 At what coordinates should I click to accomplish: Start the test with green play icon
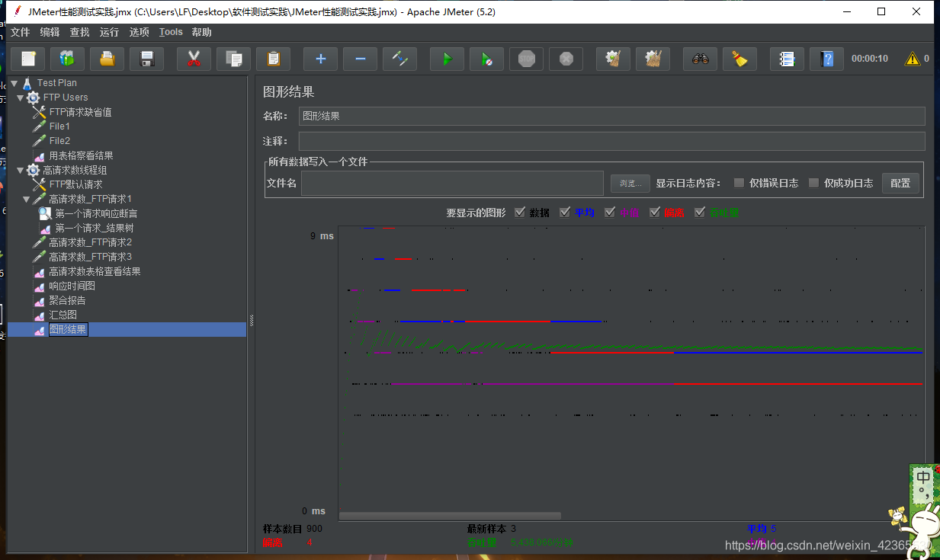448,59
